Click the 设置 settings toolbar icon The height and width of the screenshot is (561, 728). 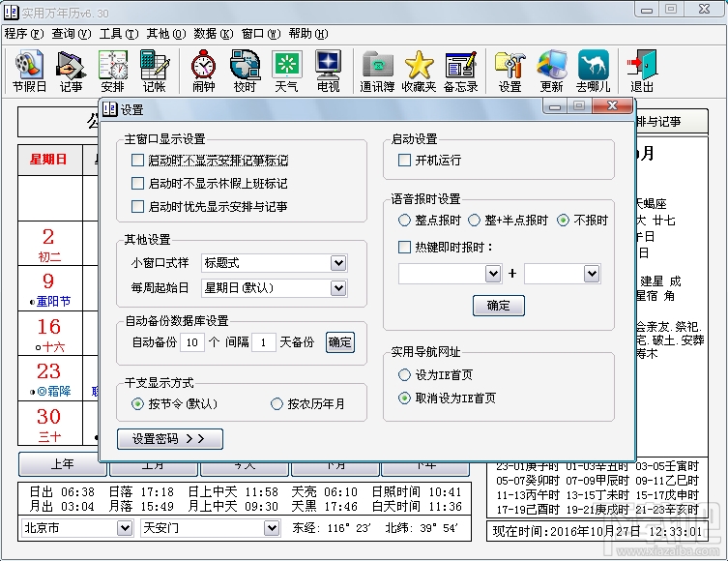(510, 71)
